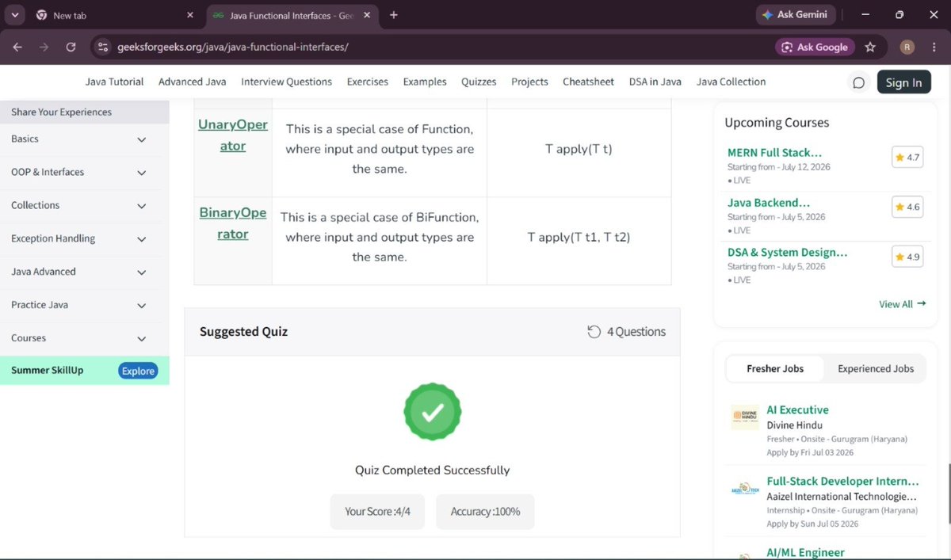
Task: Click the 4.7 star rating badge
Action: pyautogui.click(x=907, y=158)
